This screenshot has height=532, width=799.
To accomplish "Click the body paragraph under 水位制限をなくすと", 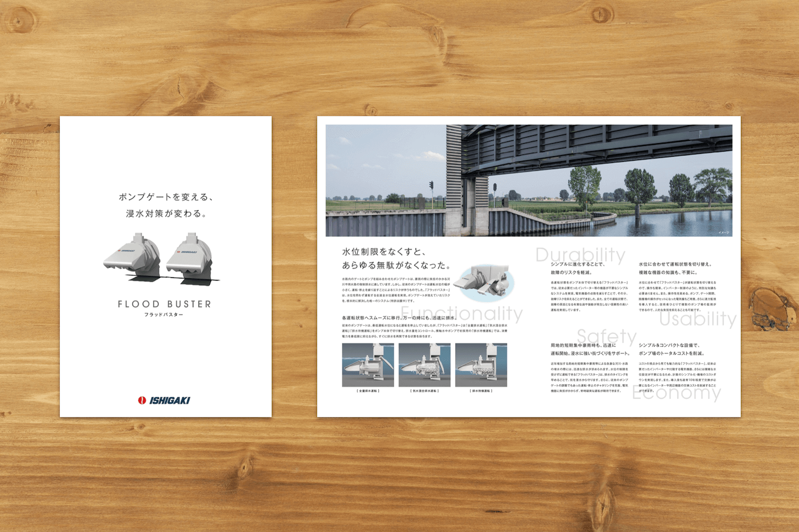I will (x=396, y=290).
